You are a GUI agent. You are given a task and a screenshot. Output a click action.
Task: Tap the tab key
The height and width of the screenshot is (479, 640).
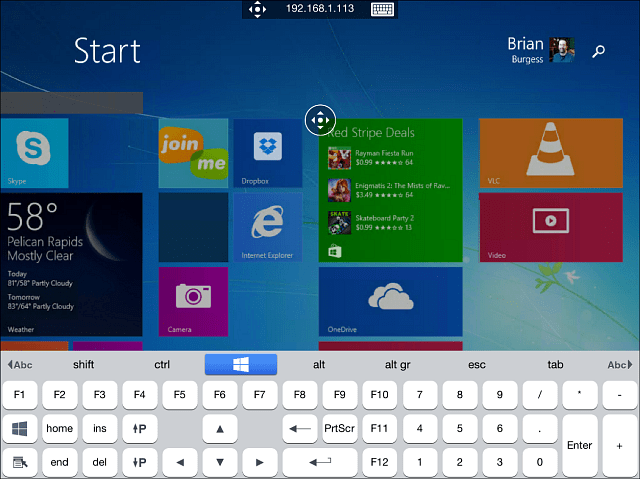555,364
